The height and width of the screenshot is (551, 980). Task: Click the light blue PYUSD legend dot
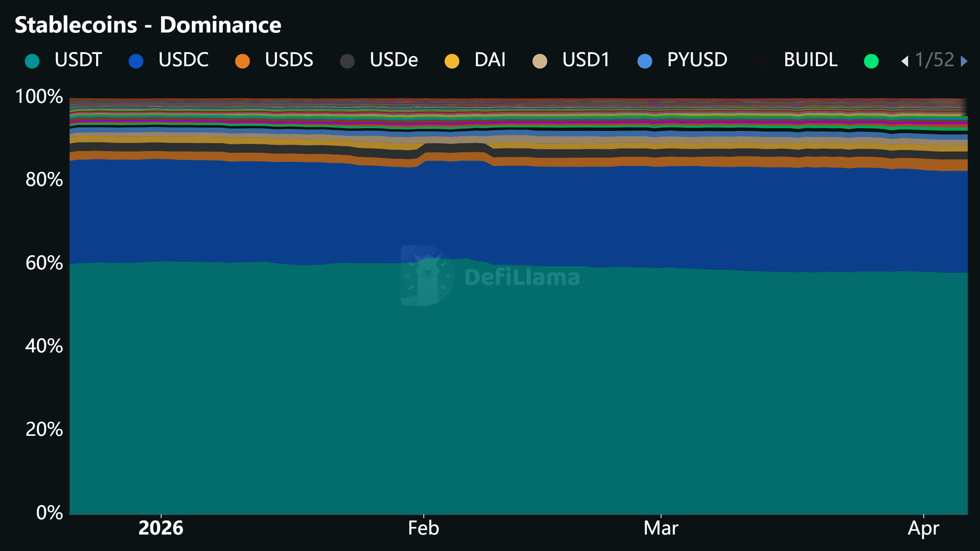tap(645, 61)
